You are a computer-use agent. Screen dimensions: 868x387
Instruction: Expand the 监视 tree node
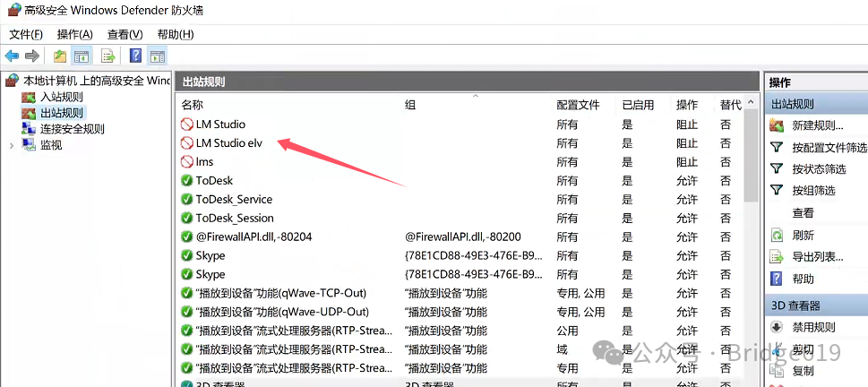12,145
